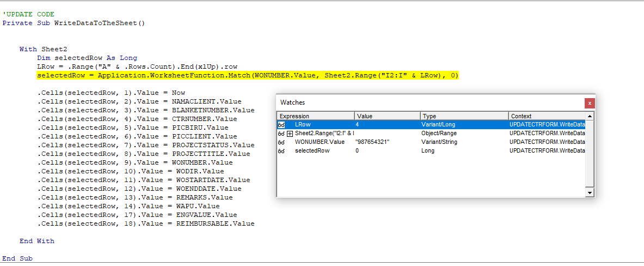Click LRow value 4
This screenshot has height=266, width=644.
point(357,124)
